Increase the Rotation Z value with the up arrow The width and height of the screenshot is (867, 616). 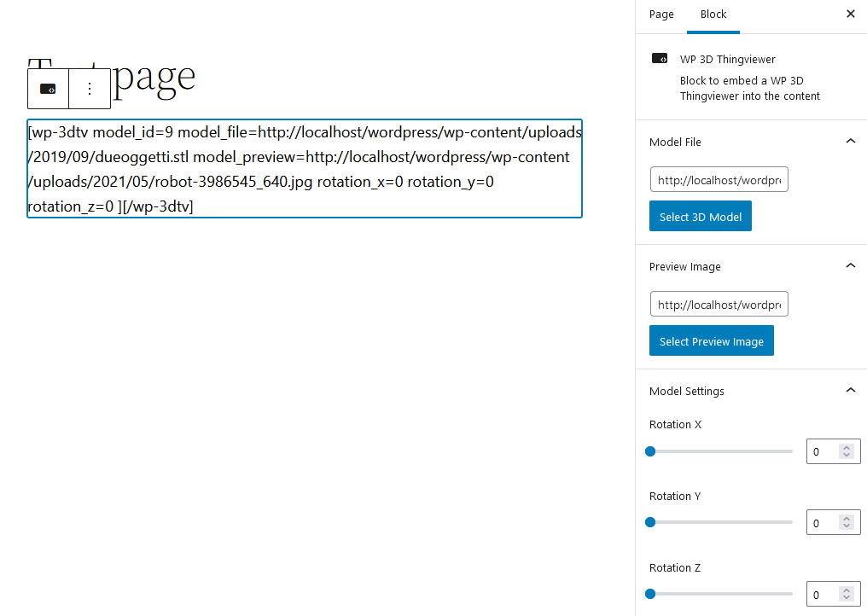click(x=847, y=590)
